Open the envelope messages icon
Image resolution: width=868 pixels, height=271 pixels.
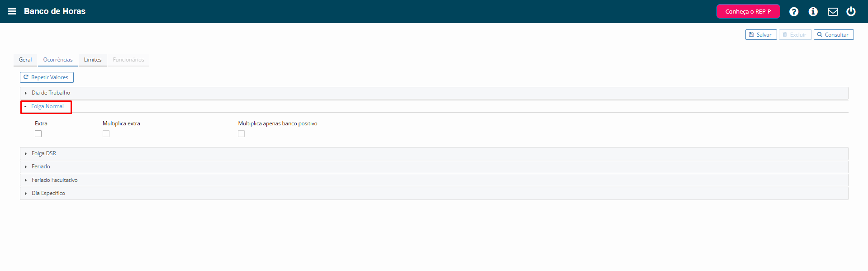point(833,12)
